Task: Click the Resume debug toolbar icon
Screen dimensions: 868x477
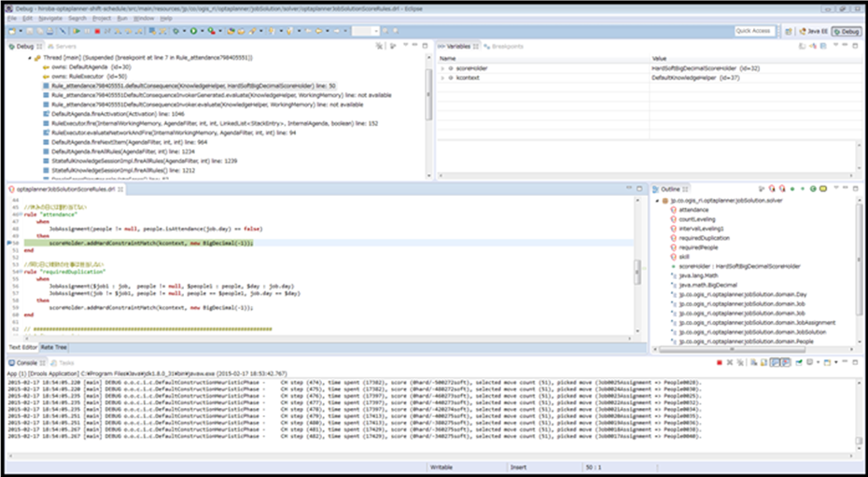Action: coord(77,31)
